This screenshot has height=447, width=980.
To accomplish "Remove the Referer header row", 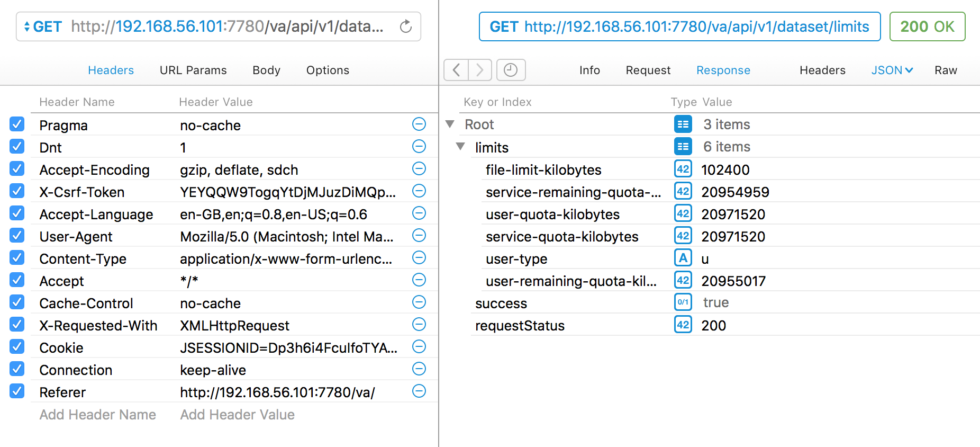I will click(x=419, y=391).
